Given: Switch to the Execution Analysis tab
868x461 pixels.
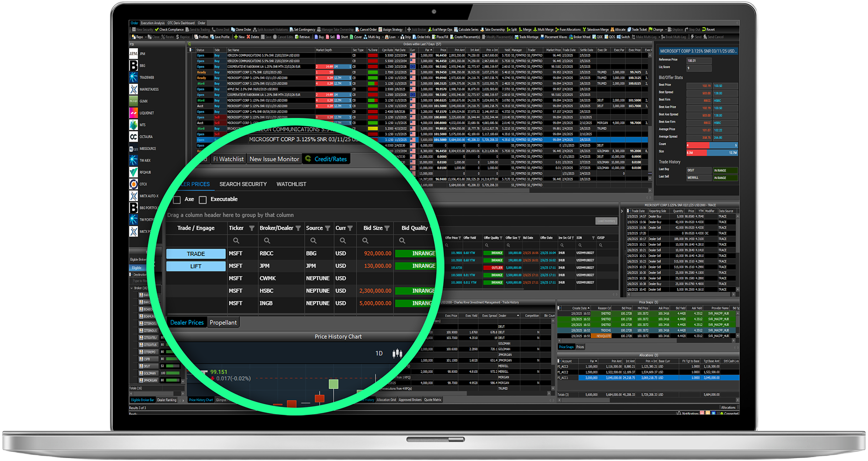Looking at the screenshot, I should [152, 23].
